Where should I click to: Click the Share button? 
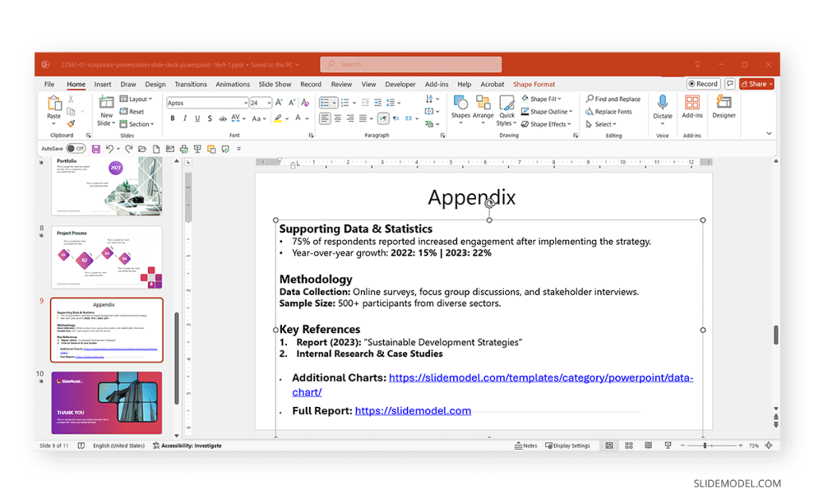[x=756, y=84]
